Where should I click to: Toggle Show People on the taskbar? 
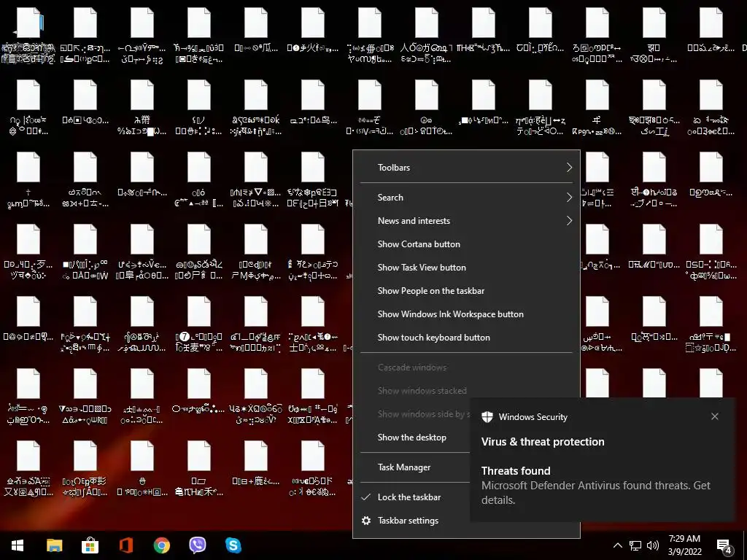(466, 291)
